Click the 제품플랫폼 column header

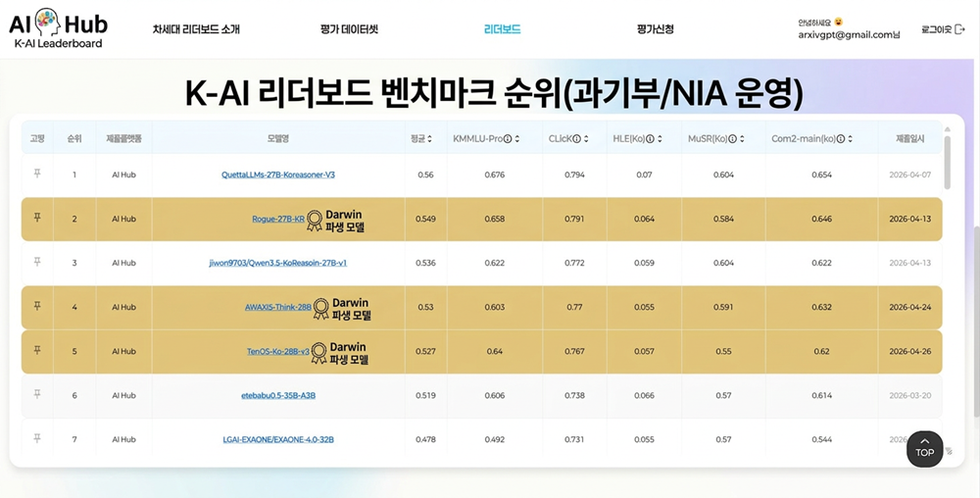click(x=123, y=139)
